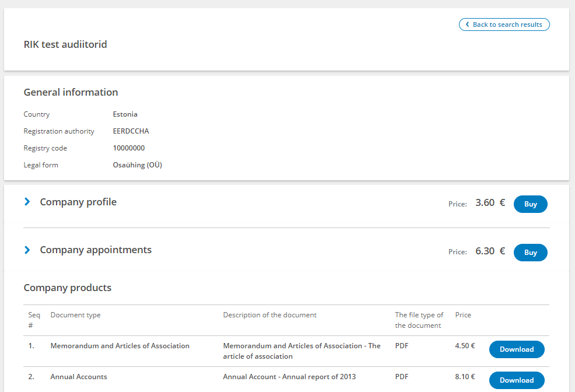Download Memorandum and Articles of Association
575x392 pixels.
[517, 349]
